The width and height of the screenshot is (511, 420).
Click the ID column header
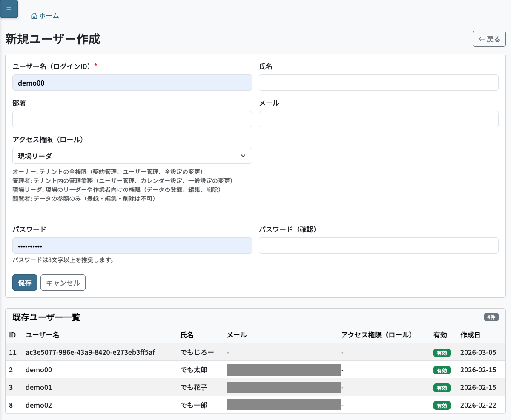pyautogui.click(x=12, y=335)
